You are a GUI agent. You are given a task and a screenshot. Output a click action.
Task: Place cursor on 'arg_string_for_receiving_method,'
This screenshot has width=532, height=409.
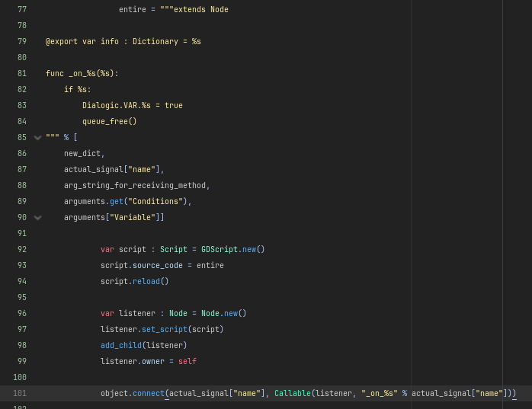coord(136,185)
